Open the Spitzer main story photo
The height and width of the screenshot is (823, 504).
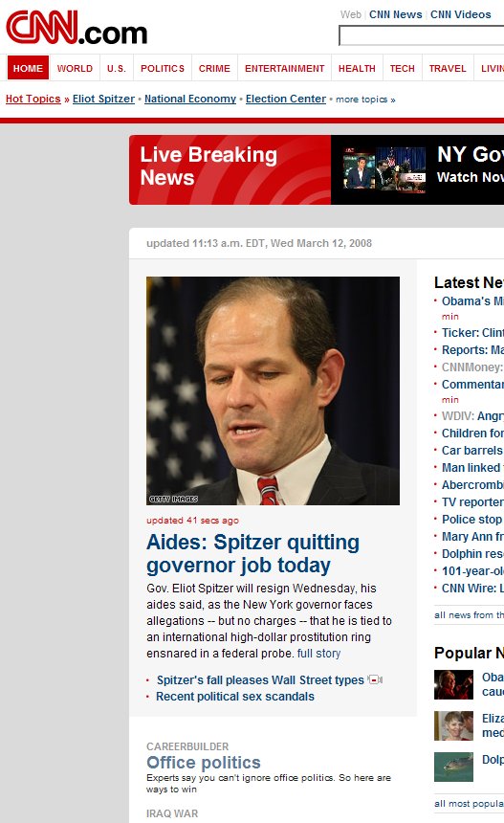(x=273, y=390)
